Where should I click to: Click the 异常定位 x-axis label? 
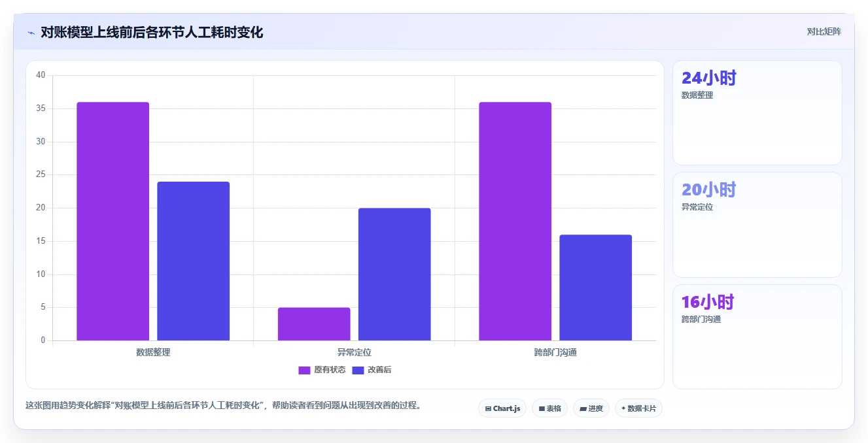point(354,352)
